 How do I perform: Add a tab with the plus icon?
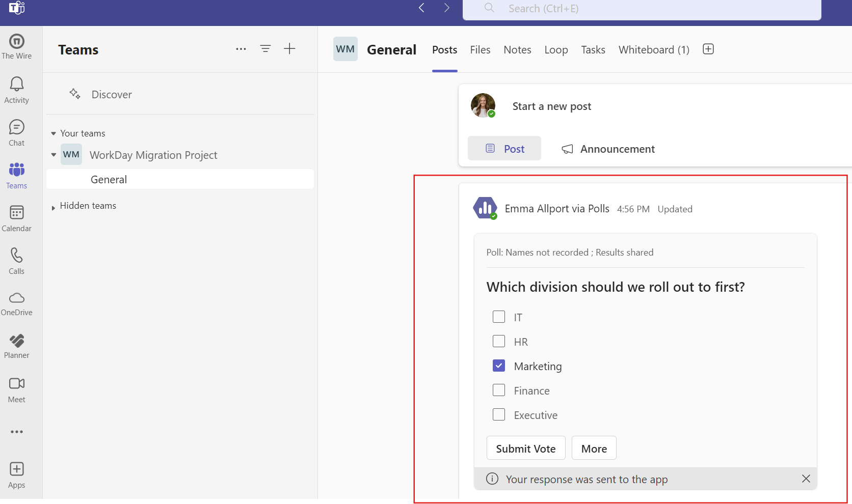point(708,49)
